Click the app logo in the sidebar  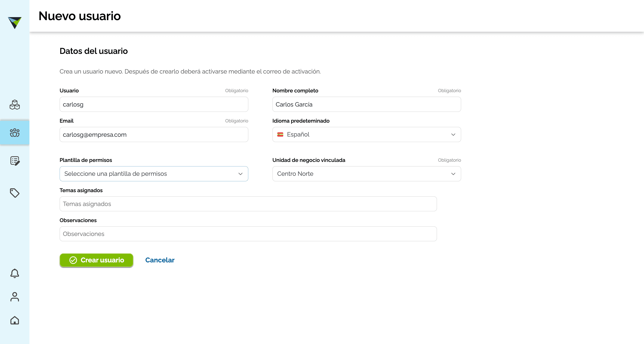[x=15, y=23]
